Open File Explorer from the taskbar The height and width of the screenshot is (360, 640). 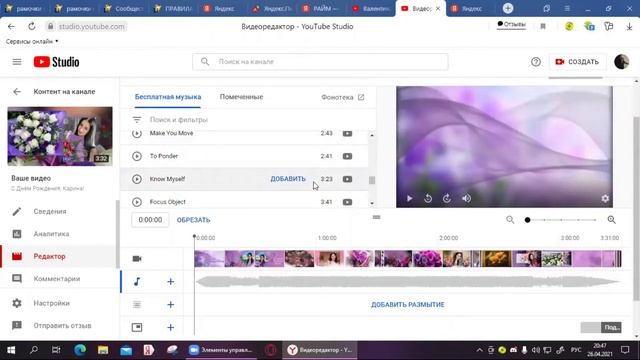[102, 350]
